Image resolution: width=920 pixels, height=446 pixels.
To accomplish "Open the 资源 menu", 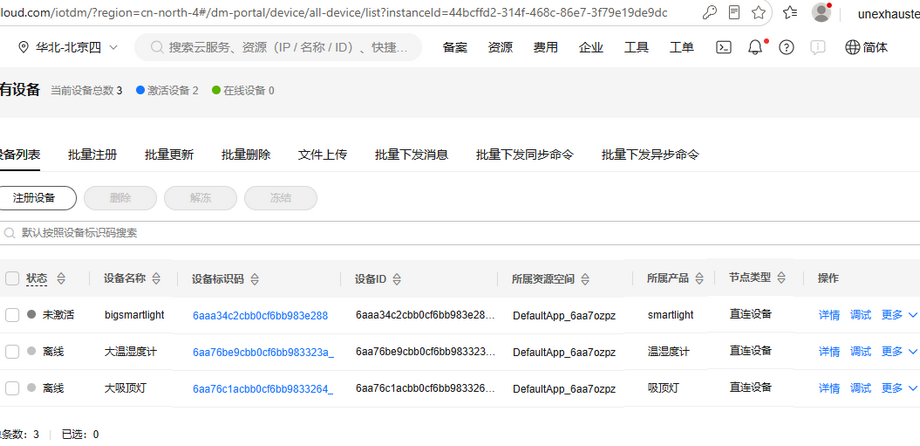I will [x=500, y=48].
